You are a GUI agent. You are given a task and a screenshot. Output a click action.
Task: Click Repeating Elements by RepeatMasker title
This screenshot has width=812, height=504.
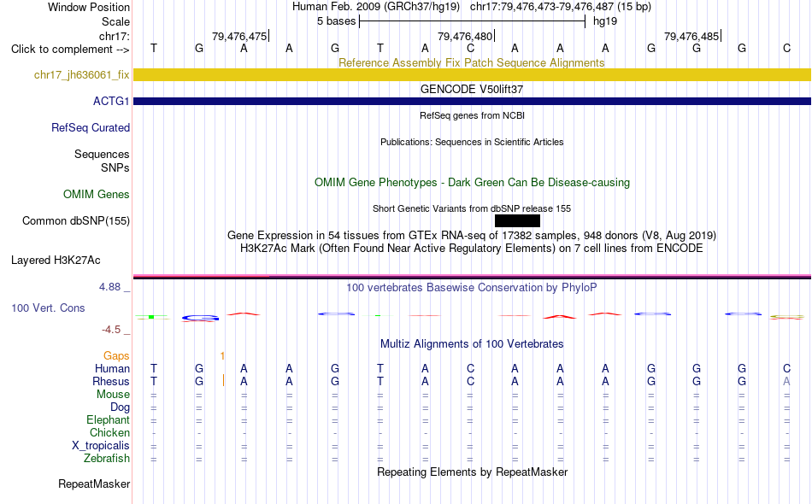(472, 472)
